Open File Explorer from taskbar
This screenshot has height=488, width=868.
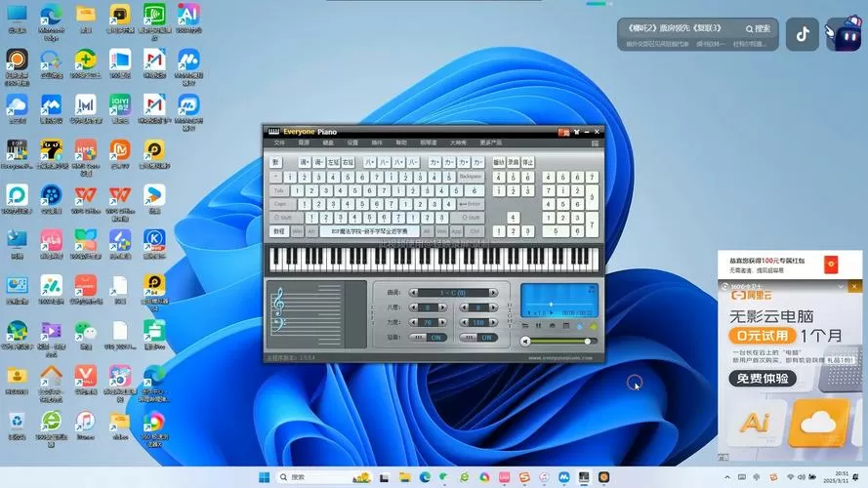click(x=404, y=477)
